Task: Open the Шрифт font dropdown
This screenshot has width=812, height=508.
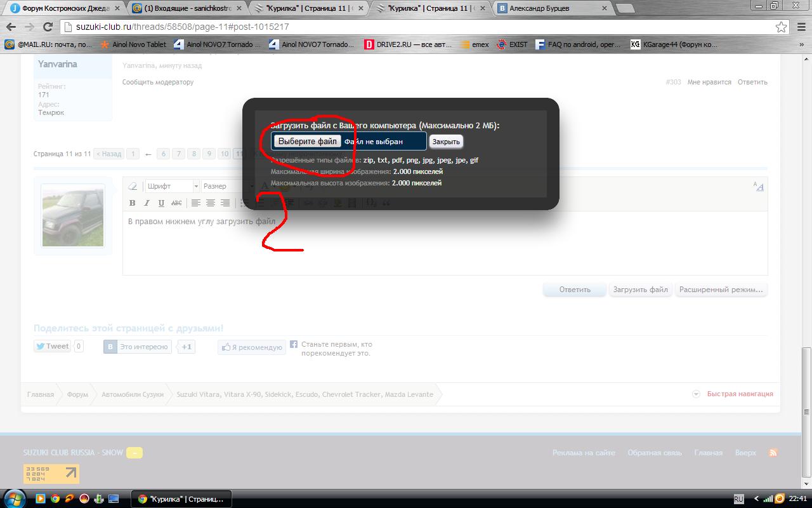Action: 172,186
